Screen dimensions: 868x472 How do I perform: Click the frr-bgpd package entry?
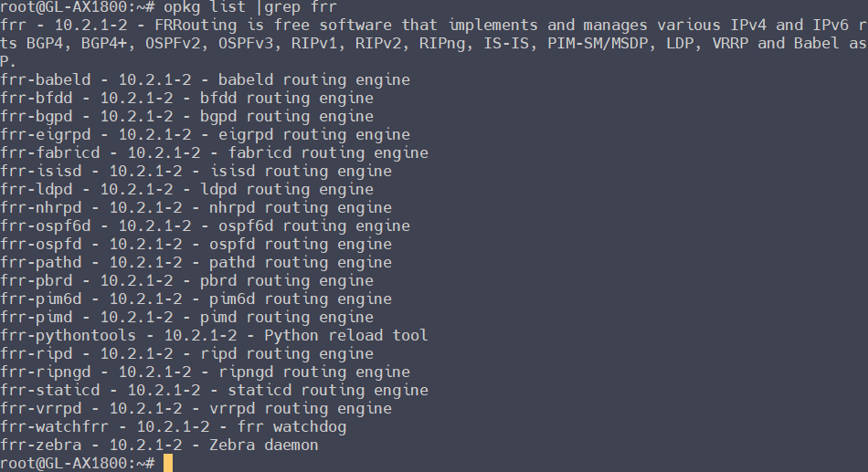coord(186,117)
